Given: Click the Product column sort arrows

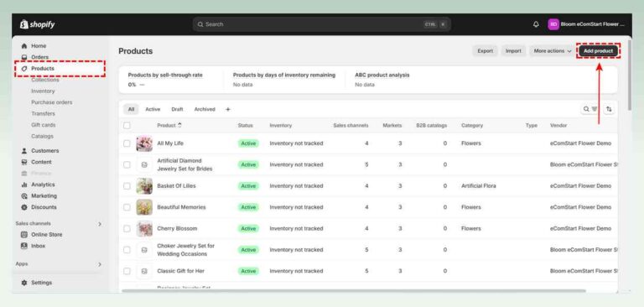Looking at the screenshot, I should [x=179, y=125].
